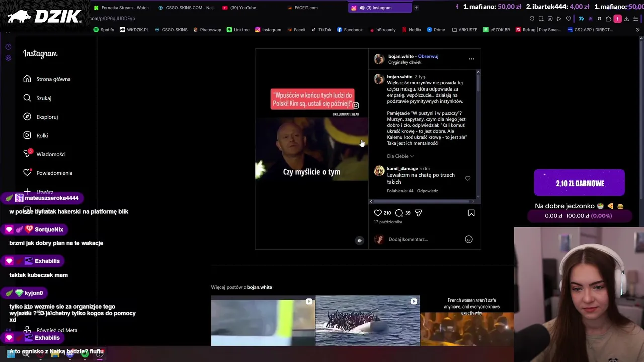The width and height of the screenshot is (644, 362).
Task: Click Odpowiedz under kamil_damage comment
Action: [427, 191]
